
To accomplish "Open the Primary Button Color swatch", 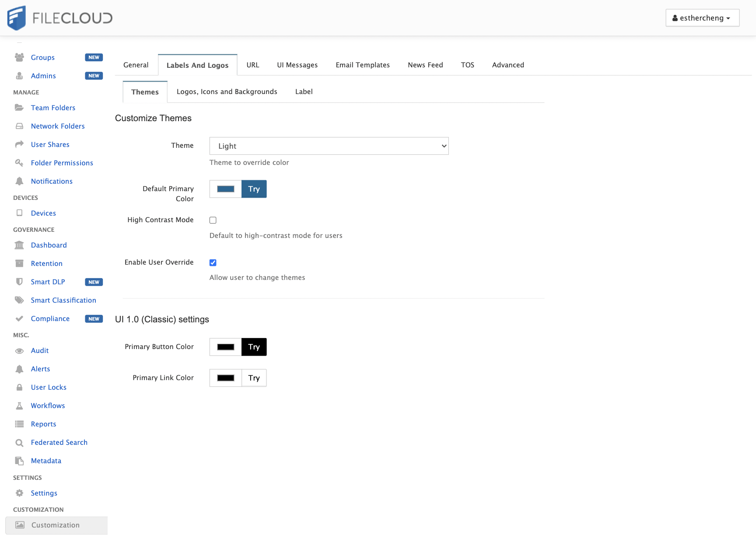I will [x=226, y=347].
